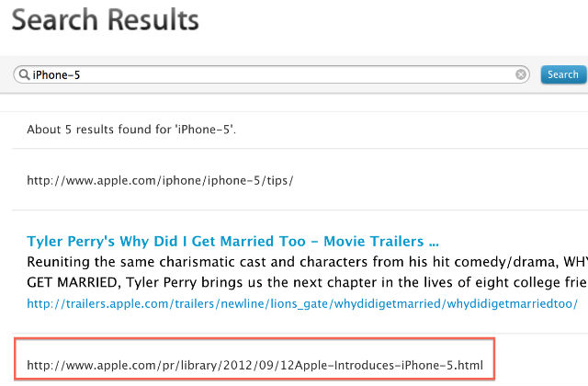Click the 12Apple-Introduces-iPhone-5.html result URL
The width and height of the screenshot is (588, 386).
[255, 365]
